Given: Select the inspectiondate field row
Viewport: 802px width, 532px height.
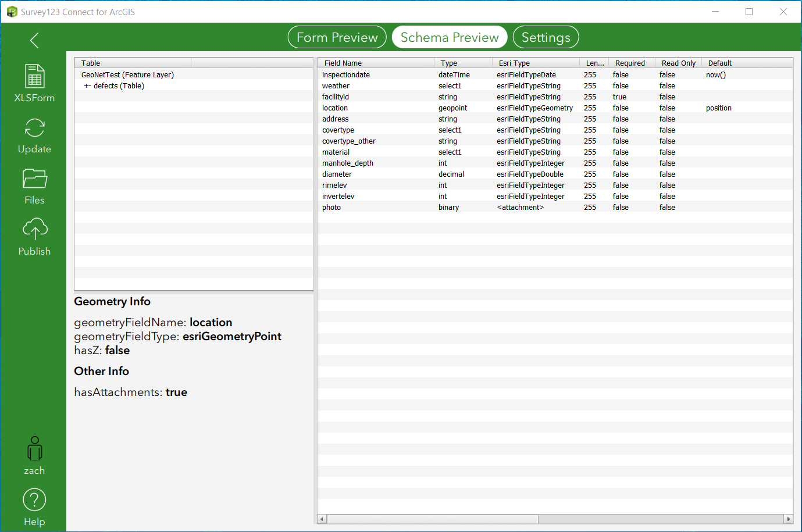Looking at the screenshot, I should coord(555,74).
